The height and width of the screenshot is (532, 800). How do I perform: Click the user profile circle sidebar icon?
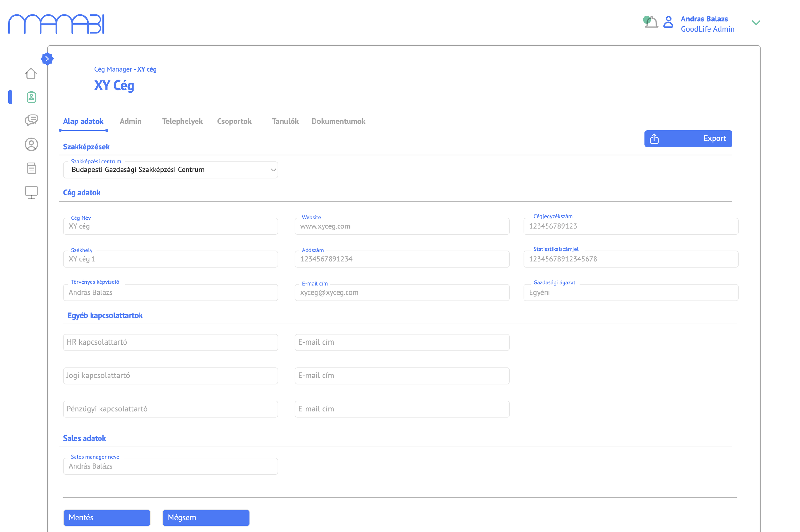[31, 145]
